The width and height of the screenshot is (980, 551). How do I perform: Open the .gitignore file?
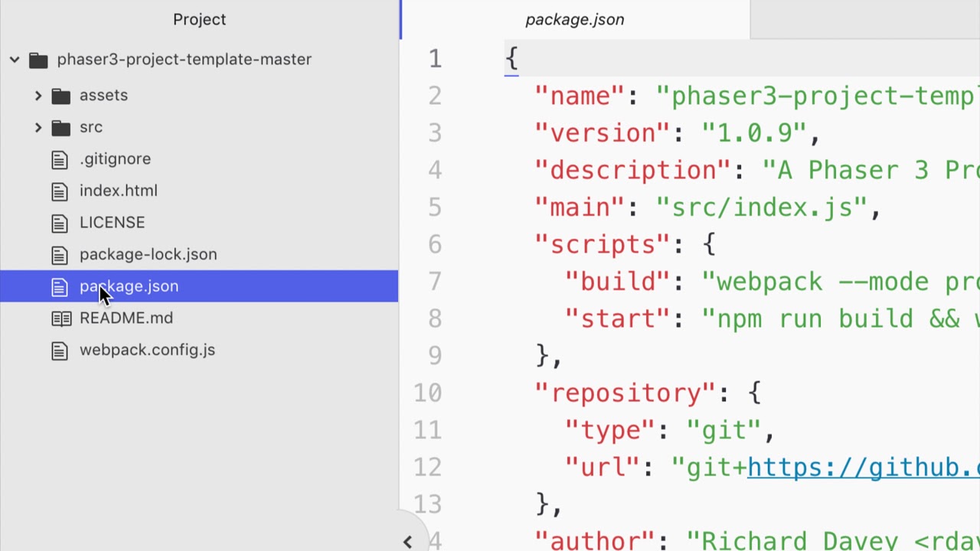[x=115, y=158]
